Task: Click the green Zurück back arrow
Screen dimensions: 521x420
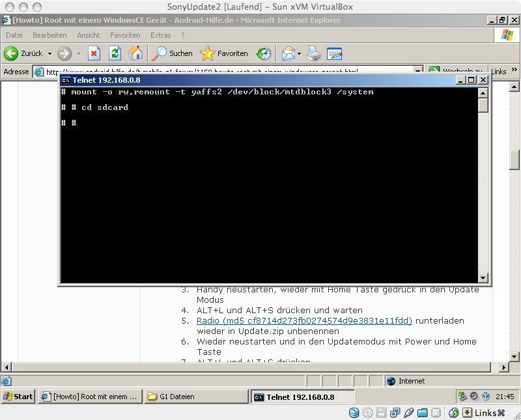Action: pos(11,53)
